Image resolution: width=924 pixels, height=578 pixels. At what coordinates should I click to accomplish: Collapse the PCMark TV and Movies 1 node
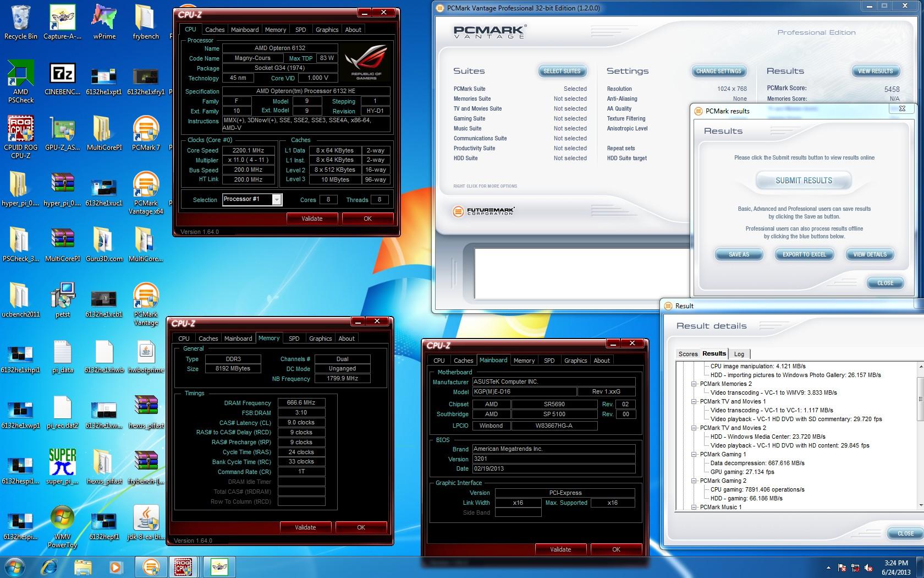click(x=694, y=401)
